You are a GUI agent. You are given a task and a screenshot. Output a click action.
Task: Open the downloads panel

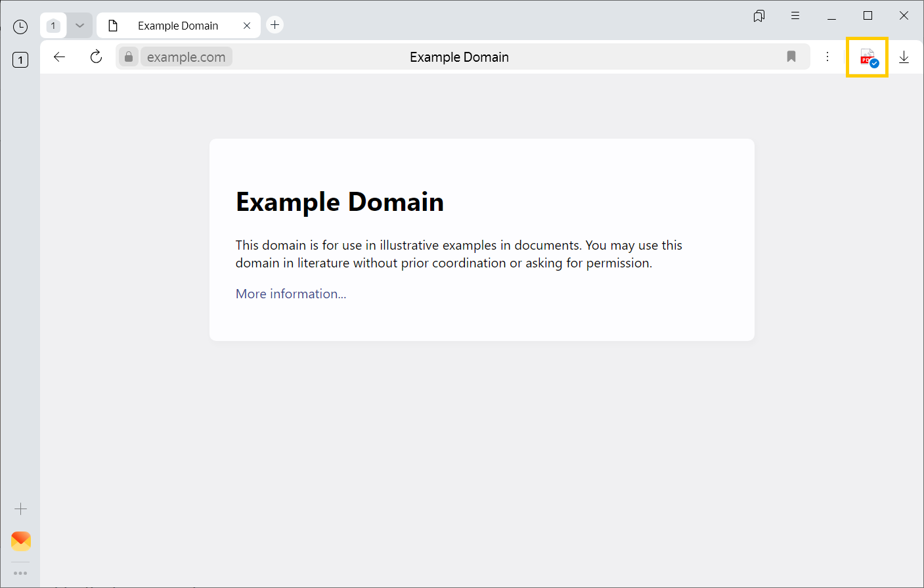[904, 57]
